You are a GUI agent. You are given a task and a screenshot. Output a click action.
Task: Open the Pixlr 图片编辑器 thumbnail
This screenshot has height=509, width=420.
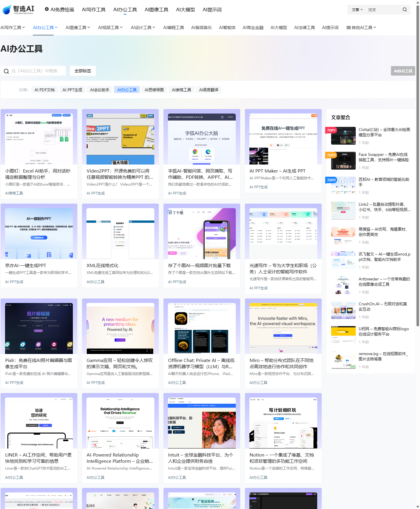click(x=39, y=328)
